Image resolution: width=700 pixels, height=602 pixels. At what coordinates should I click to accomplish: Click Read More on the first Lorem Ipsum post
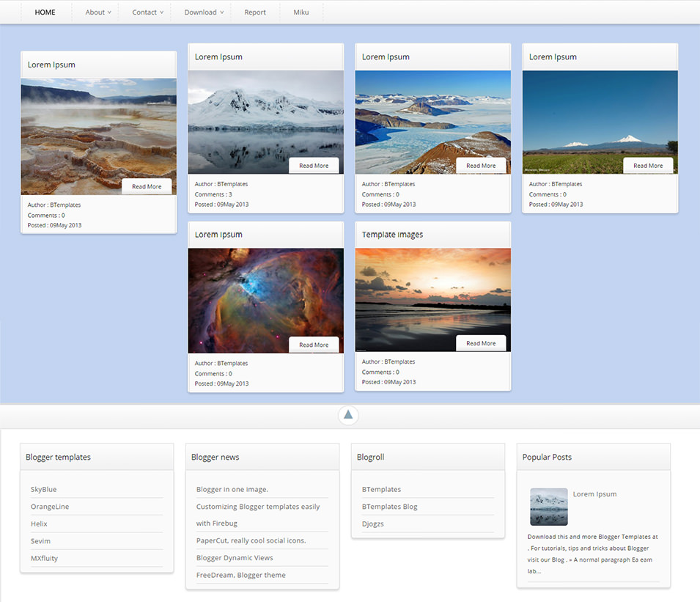click(x=147, y=186)
